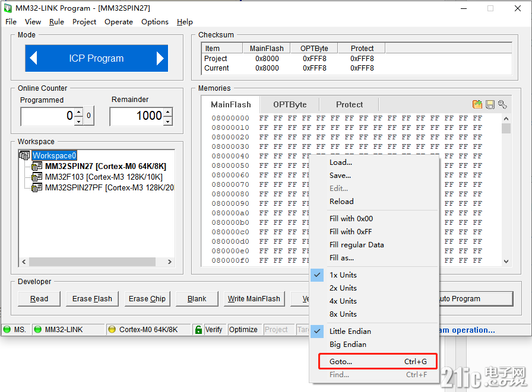Click the green MS. status indicator
Image resolution: width=532 pixels, height=392 pixels.
[x=7, y=329]
